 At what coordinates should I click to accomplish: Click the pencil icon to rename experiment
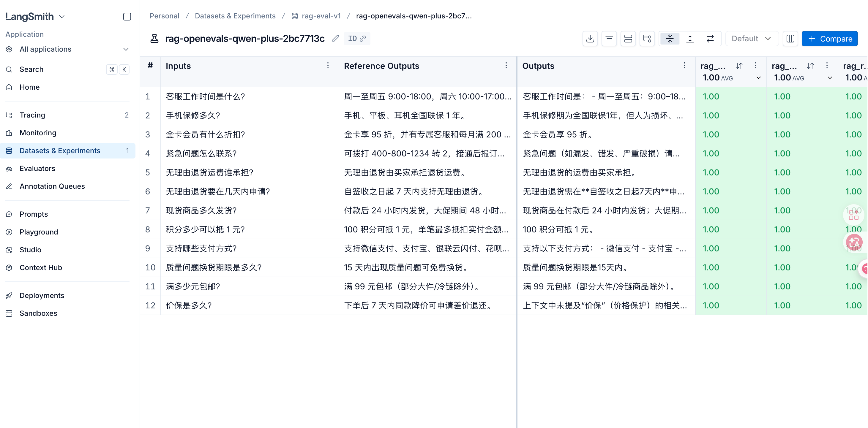335,39
